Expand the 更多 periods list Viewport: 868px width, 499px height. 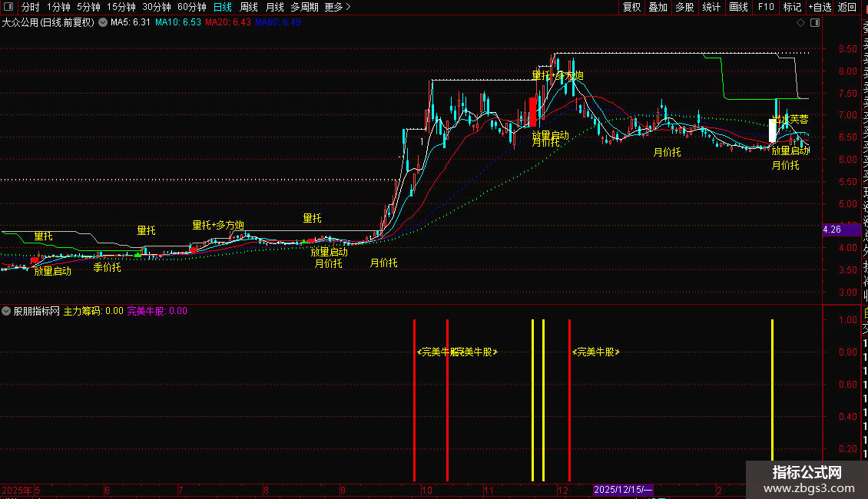pos(338,7)
